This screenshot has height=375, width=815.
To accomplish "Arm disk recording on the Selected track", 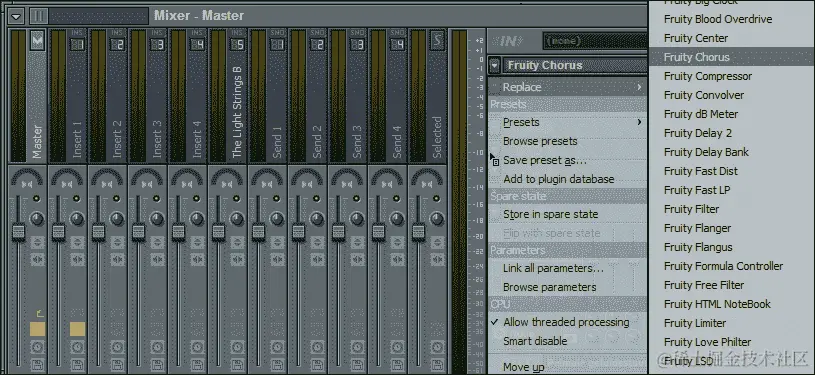I will pos(438,364).
